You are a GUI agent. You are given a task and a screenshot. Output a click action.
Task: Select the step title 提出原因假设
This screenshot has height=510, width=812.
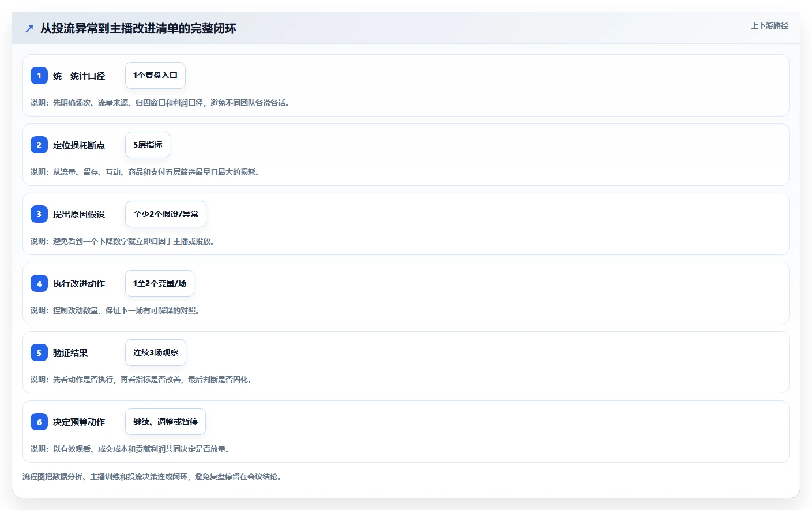point(79,214)
